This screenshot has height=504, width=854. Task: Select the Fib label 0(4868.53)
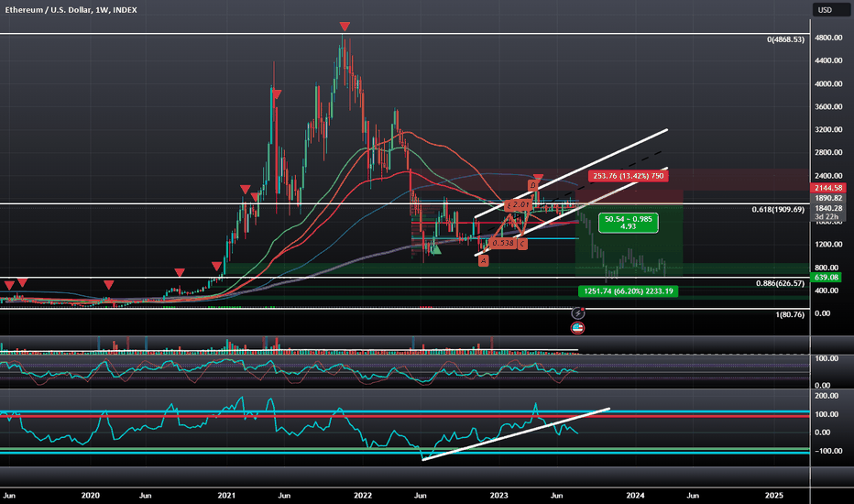785,39
